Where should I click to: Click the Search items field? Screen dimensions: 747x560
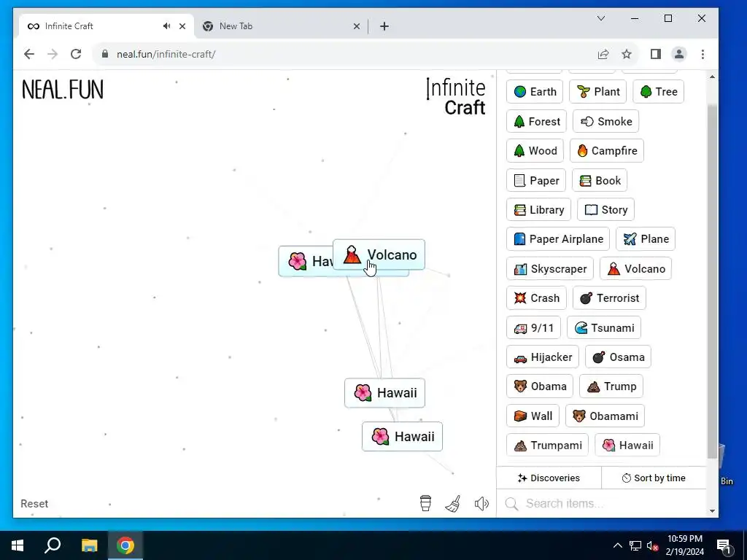pyautogui.click(x=601, y=503)
